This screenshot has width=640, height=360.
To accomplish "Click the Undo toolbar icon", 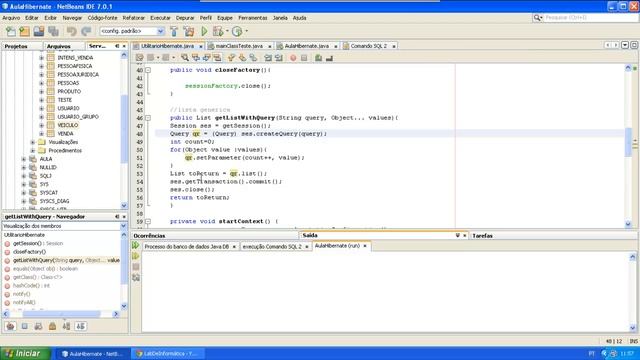I will (71, 31).
